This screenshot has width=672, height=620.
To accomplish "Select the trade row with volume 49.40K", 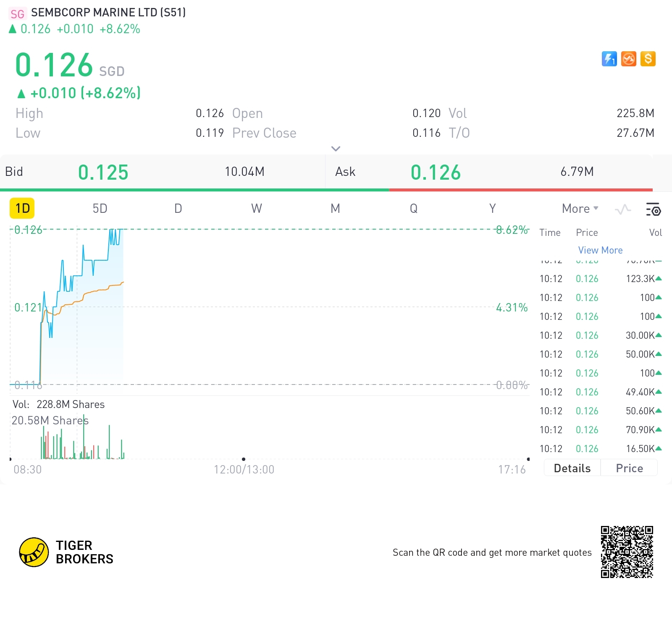I will (601, 392).
